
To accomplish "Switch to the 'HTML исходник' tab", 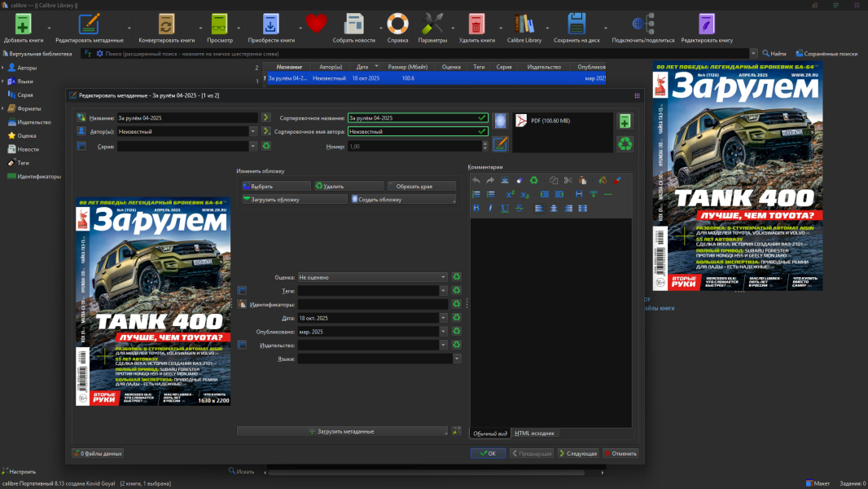I will (535, 433).
